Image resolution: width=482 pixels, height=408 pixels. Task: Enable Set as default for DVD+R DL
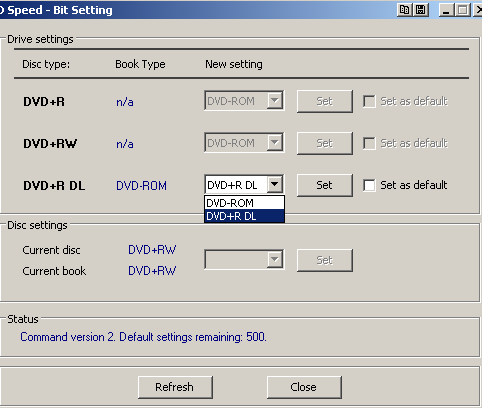pyautogui.click(x=369, y=185)
